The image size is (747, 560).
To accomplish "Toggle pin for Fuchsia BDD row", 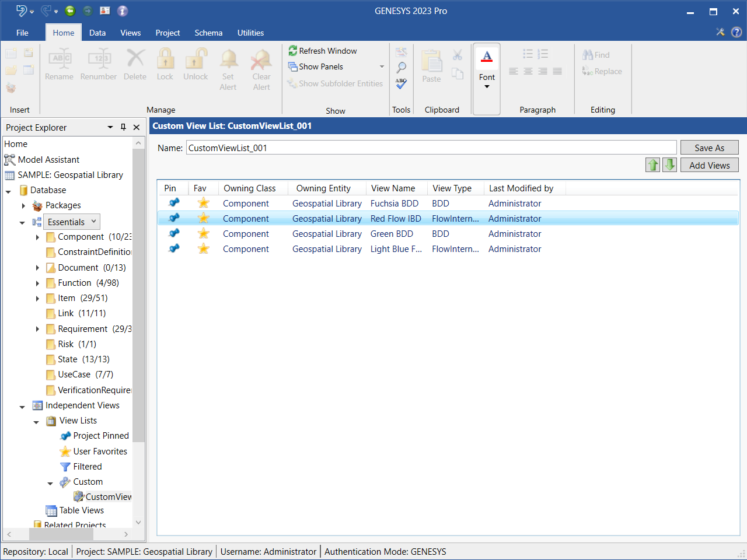I will (174, 203).
